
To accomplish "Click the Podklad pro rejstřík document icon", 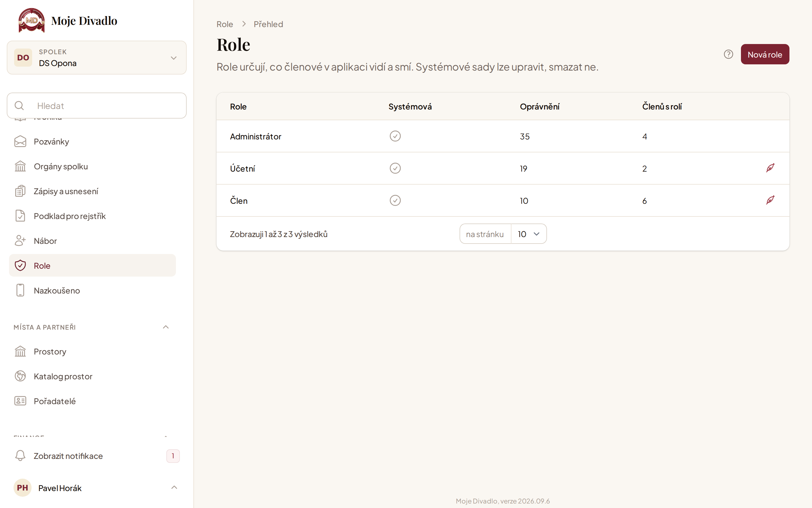I will (x=20, y=216).
